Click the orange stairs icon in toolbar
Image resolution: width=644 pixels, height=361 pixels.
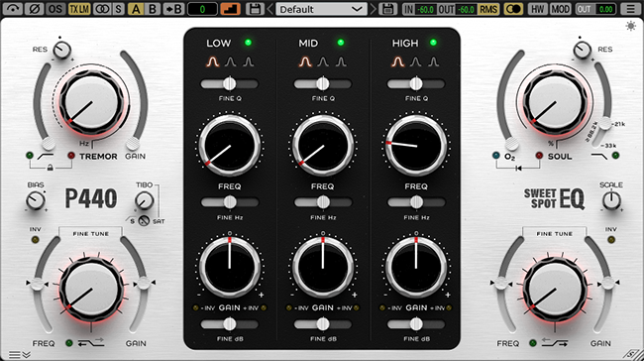[x=230, y=9]
